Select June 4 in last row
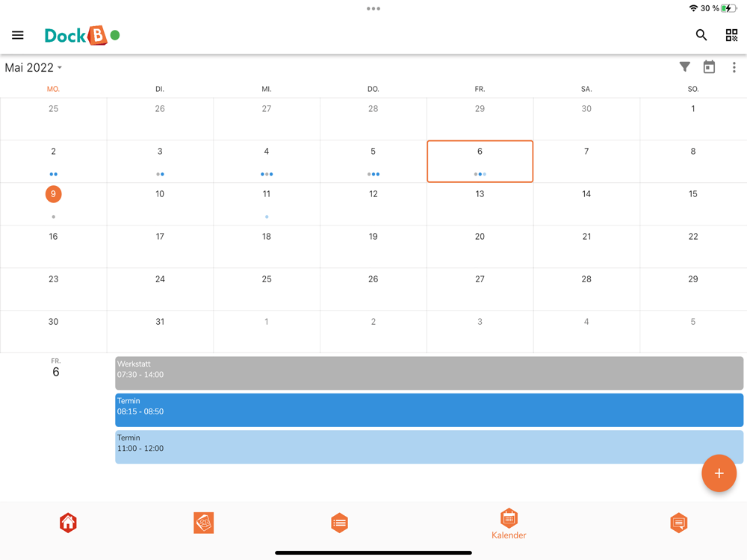The width and height of the screenshot is (747, 560). click(x=586, y=332)
